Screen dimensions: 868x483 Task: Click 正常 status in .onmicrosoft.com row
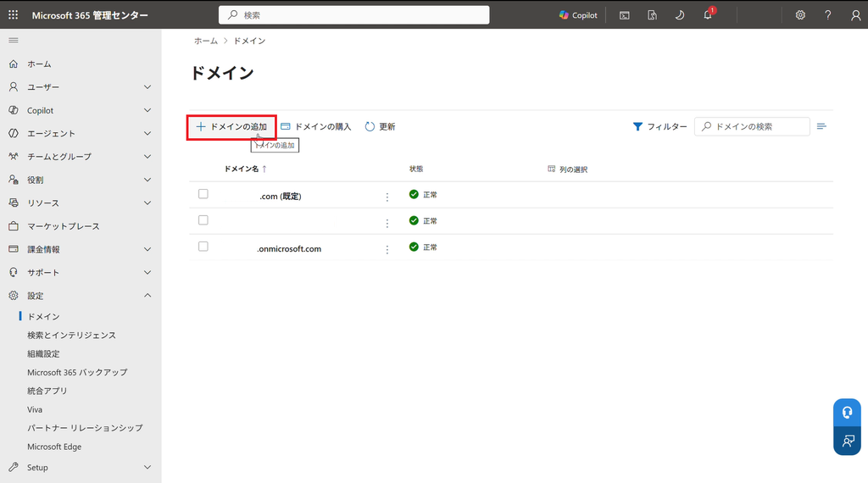point(424,247)
